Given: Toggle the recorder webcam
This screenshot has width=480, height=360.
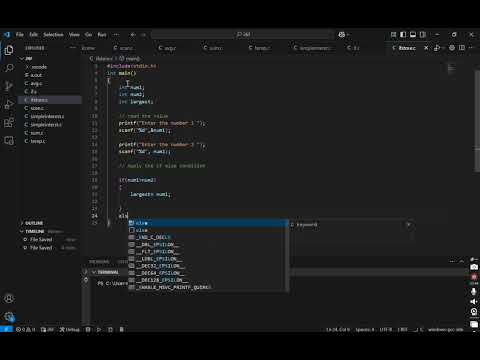Looking at the screenshot, I should pyautogui.click(x=474, y=312).
